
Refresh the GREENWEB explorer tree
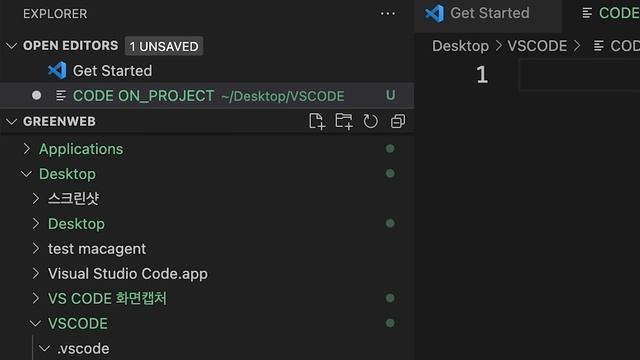click(371, 121)
